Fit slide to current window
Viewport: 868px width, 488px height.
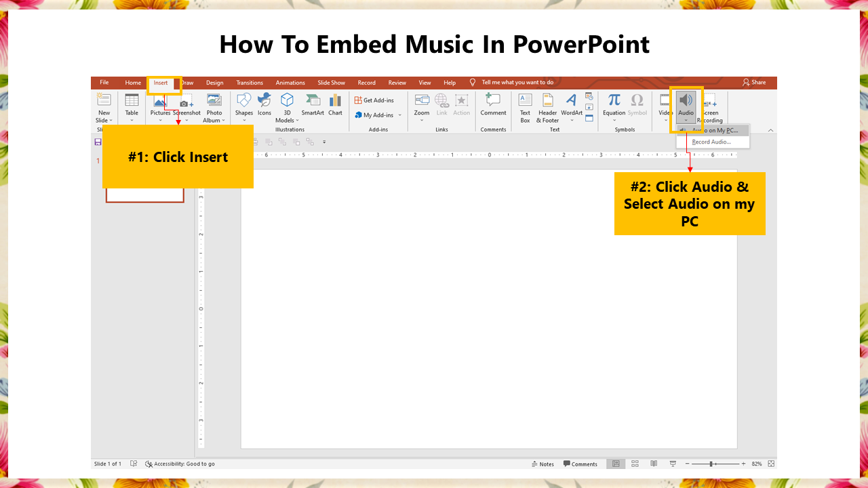(771, 464)
